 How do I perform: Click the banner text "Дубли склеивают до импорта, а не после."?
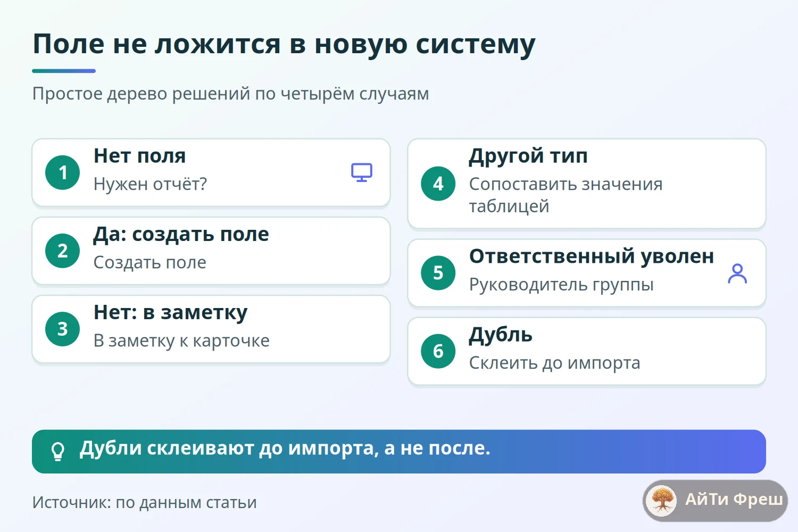(285, 448)
